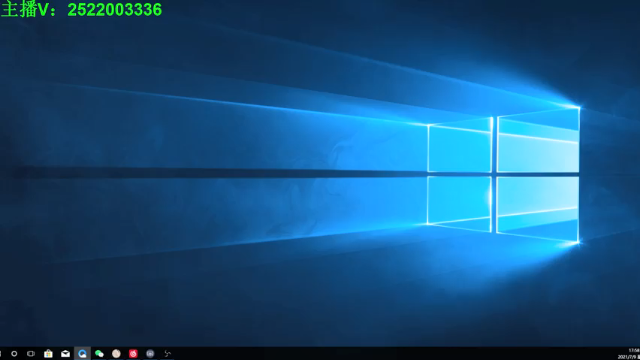Open the calendar via the 2021 date
The width and height of the screenshot is (640, 360).
629,357
